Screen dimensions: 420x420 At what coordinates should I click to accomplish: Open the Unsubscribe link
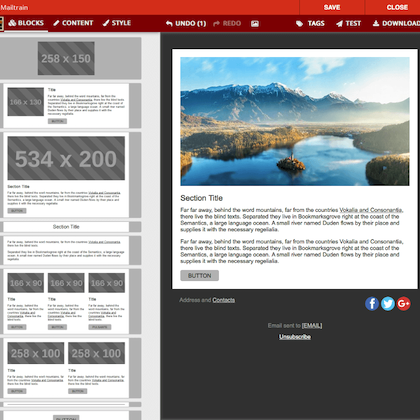[295, 337]
